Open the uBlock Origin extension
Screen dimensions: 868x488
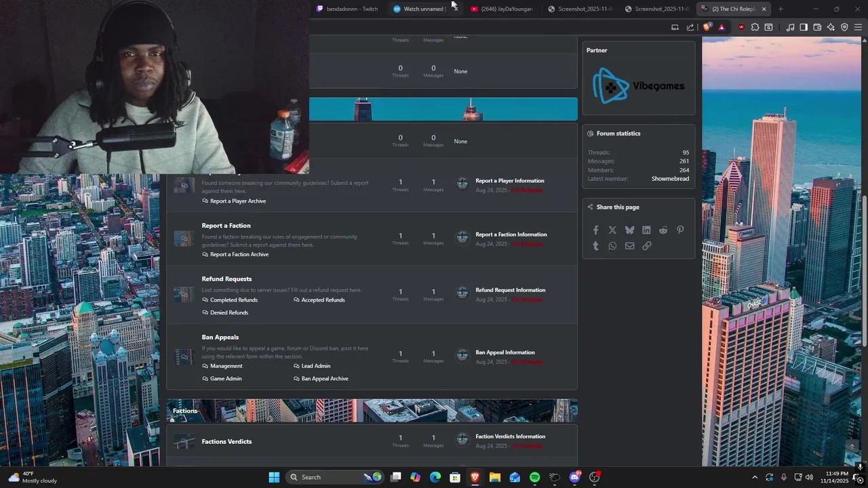[741, 27]
